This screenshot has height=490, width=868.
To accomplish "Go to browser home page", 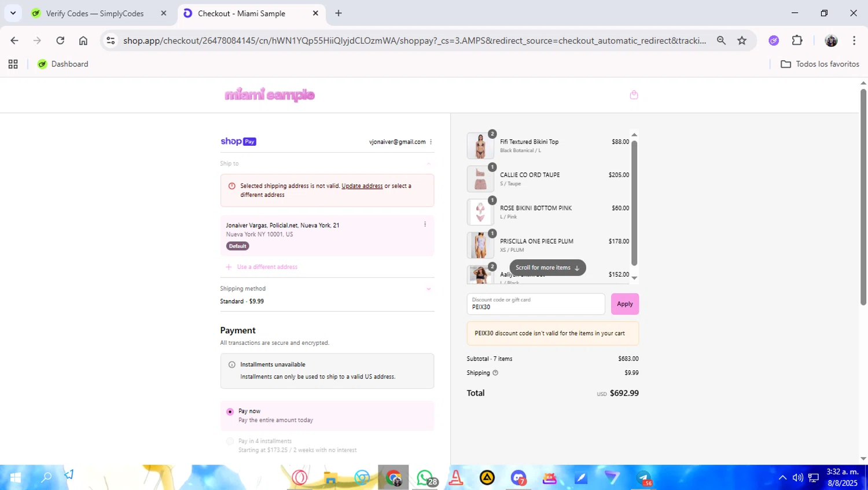I will [x=83, y=40].
